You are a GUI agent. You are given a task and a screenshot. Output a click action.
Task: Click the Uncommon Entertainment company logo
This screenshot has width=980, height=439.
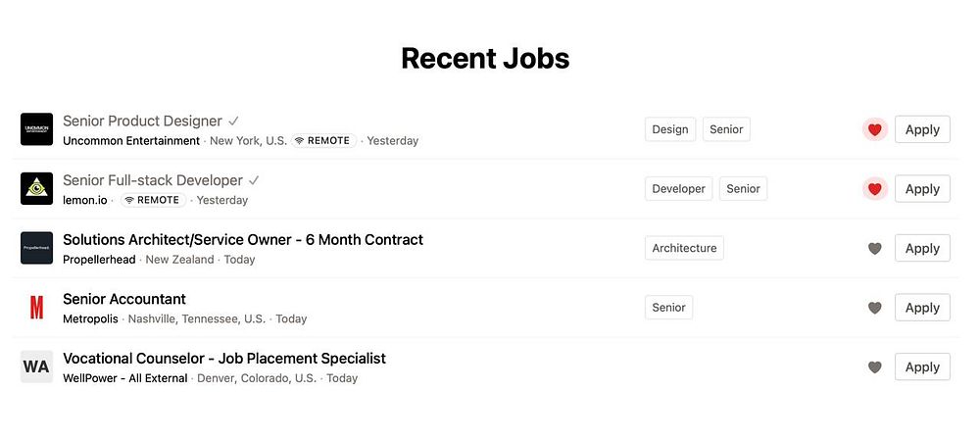[x=36, y=129]
